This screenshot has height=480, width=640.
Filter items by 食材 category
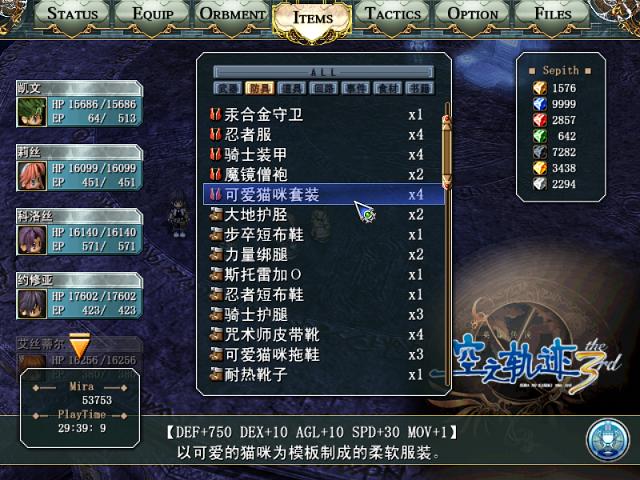coord(387,88)
